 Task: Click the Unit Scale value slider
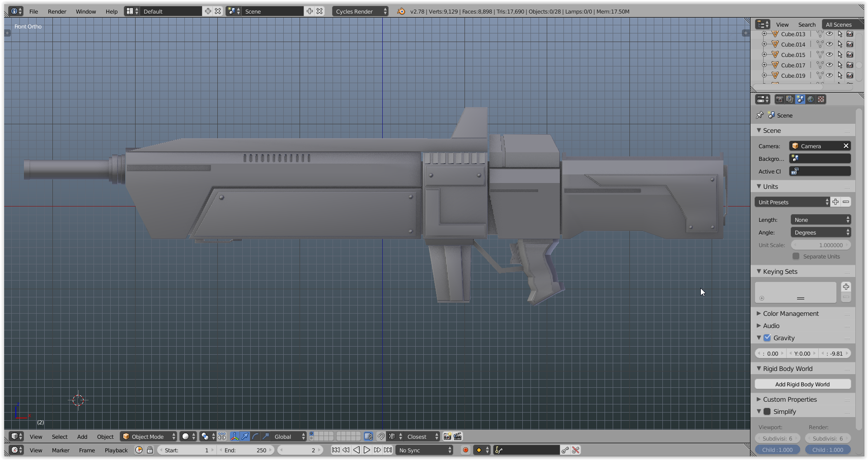(821, 245)
